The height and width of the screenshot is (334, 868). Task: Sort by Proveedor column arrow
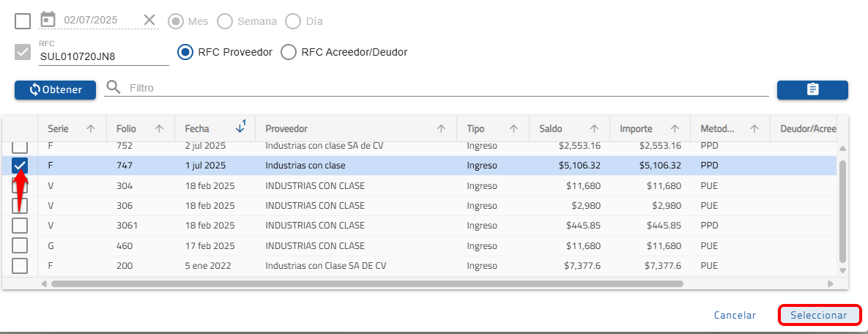pos(441,129)
